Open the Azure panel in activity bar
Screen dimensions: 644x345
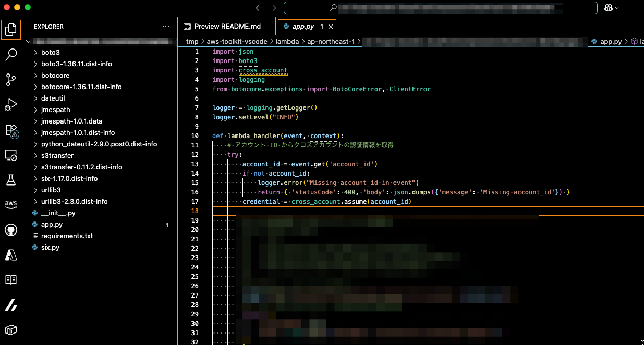tap(11, 255)
